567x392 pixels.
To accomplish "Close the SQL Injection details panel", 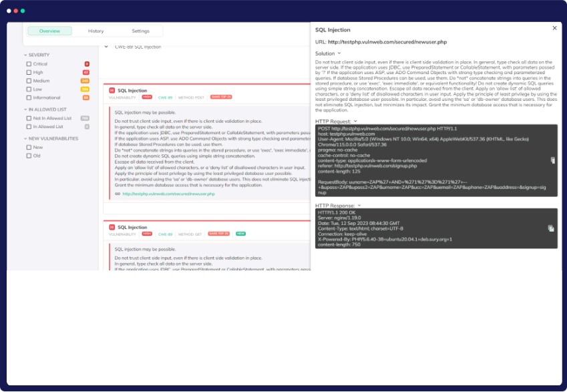I will point(554,28).
